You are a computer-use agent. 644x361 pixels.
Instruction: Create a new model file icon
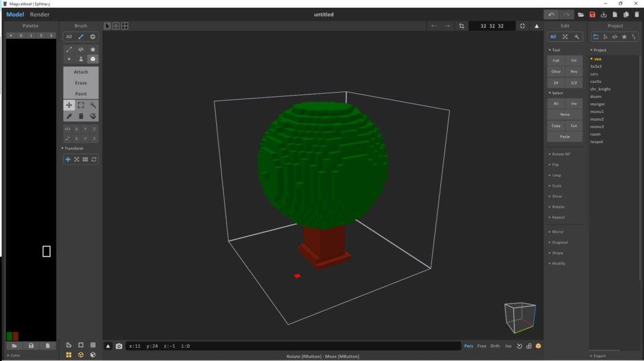pyautogui.click(x=615, y=15)
